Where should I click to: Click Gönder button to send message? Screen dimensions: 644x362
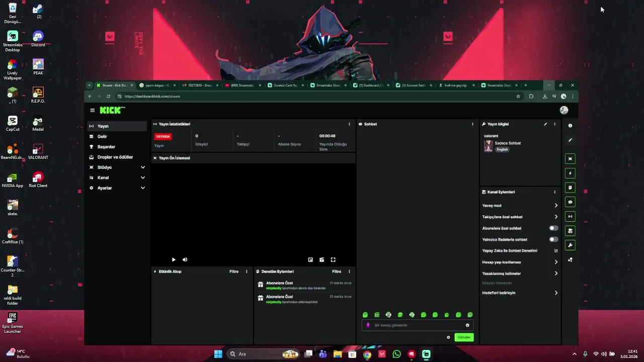464,337
